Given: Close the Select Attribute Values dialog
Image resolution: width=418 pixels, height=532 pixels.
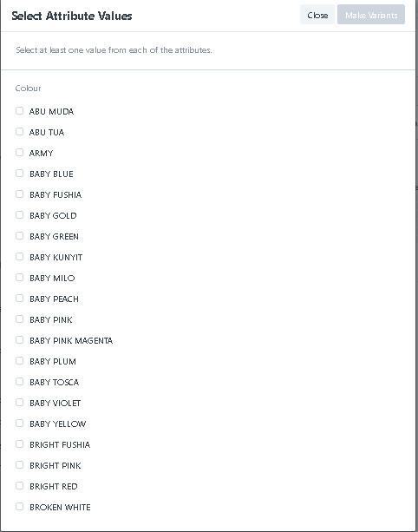Looking at the screenshot, I should click(317, 15).
